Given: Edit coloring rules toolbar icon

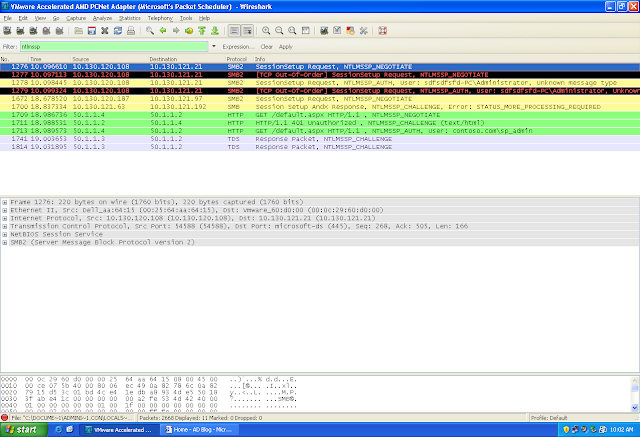Looking at the screenshot, I should click(x=350, y=31).
